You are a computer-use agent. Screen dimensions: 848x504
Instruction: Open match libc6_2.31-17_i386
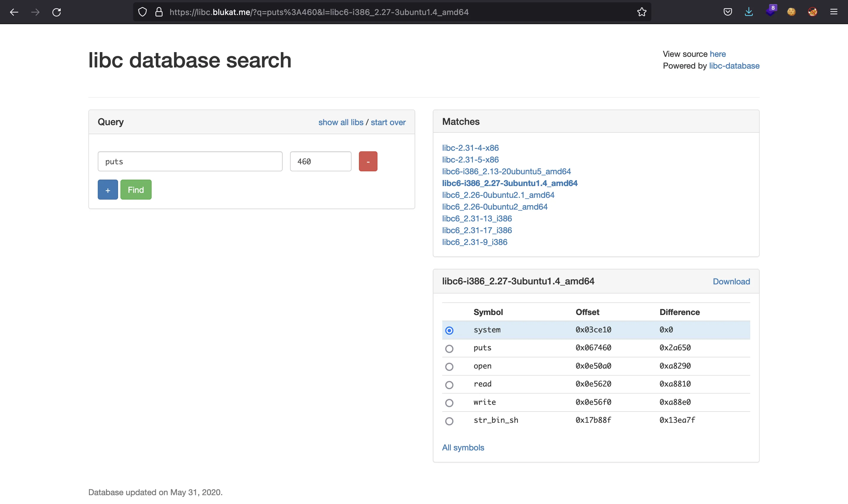tap(477, 230)
